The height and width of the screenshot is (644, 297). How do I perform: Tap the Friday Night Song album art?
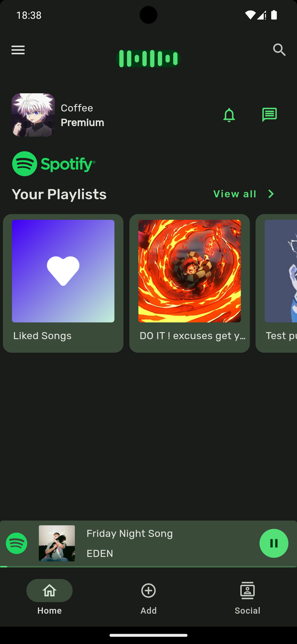coord(57,543)
